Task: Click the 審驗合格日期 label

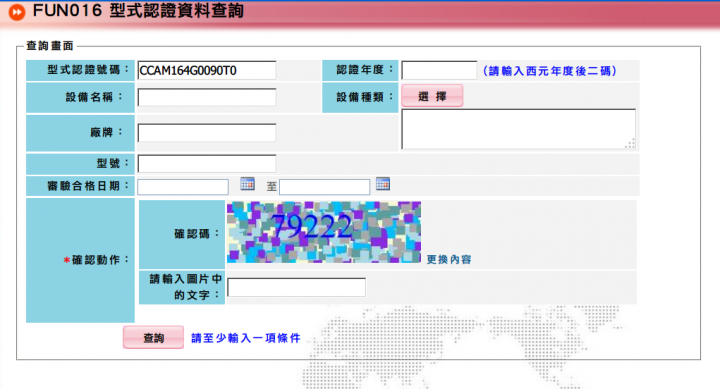Action: pyautogui.click(x=88, y=186)
